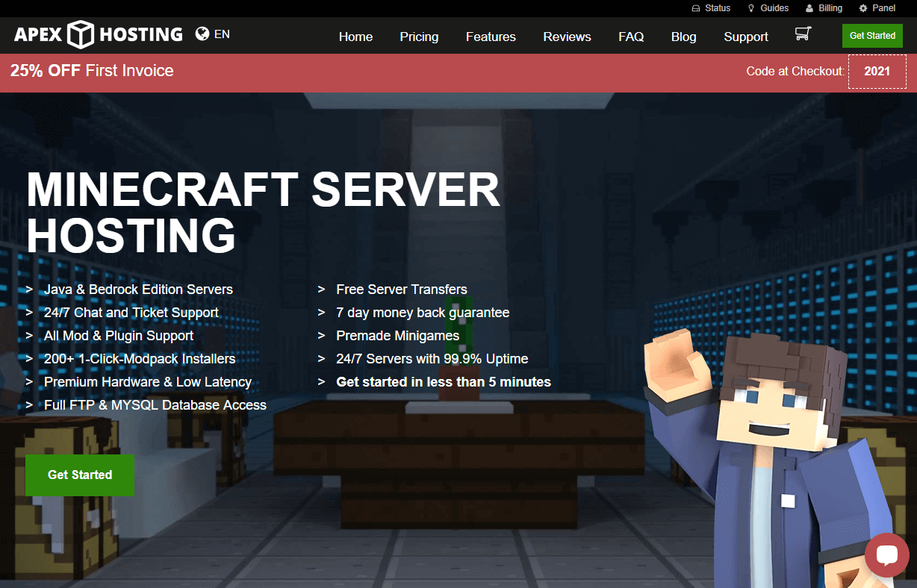Viewport: 917px width, 588px height.
Task: Click the Guides lightbulb icon
Action: [751, 8]
